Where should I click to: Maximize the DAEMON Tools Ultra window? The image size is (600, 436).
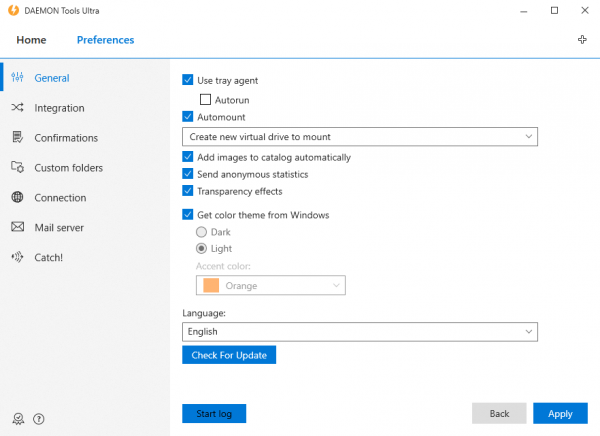click(554, 11)
